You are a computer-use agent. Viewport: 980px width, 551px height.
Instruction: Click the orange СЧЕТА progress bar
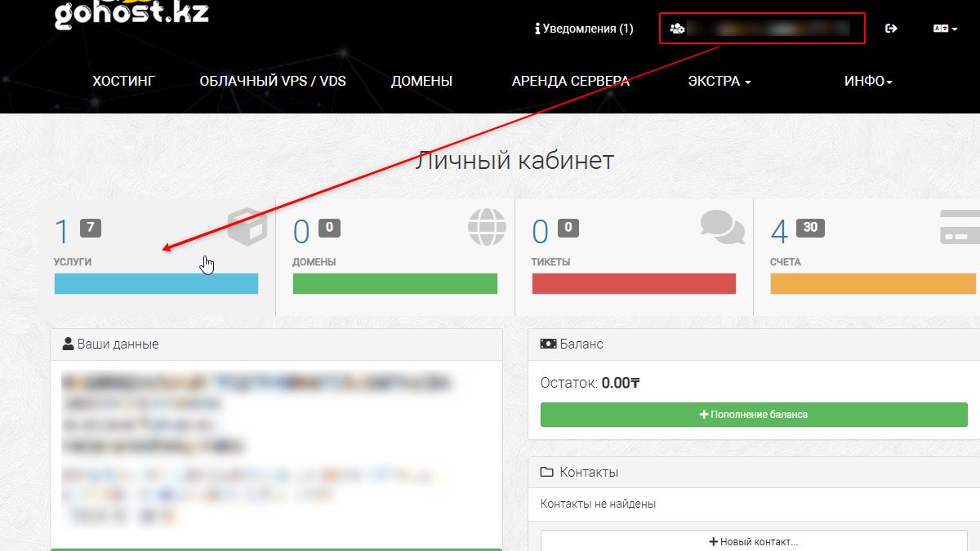873,283
